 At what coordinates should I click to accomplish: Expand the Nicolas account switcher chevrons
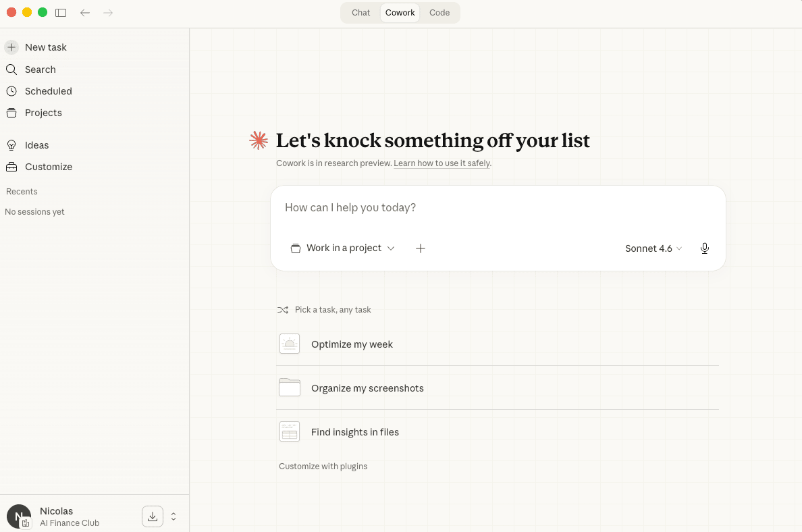173,516
